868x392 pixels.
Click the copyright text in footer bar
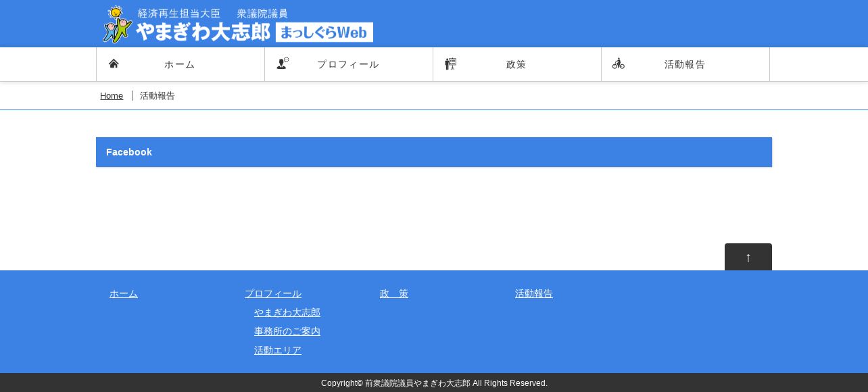pos(434,383)
